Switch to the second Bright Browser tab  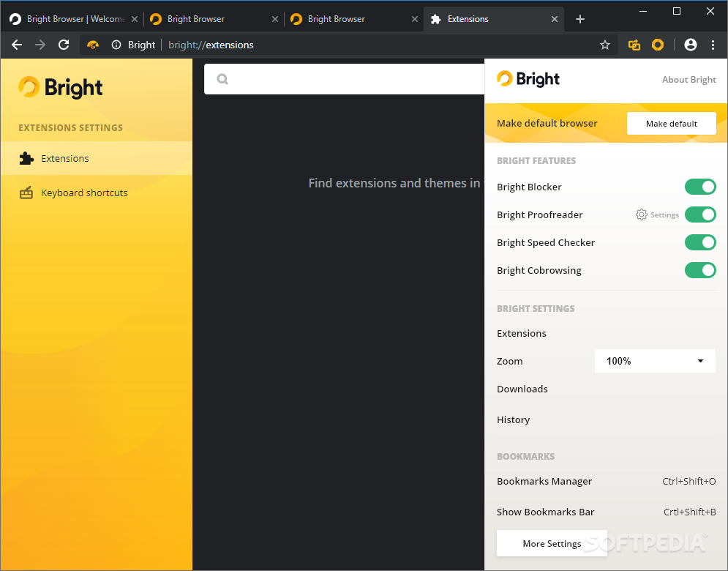[213, 19]
